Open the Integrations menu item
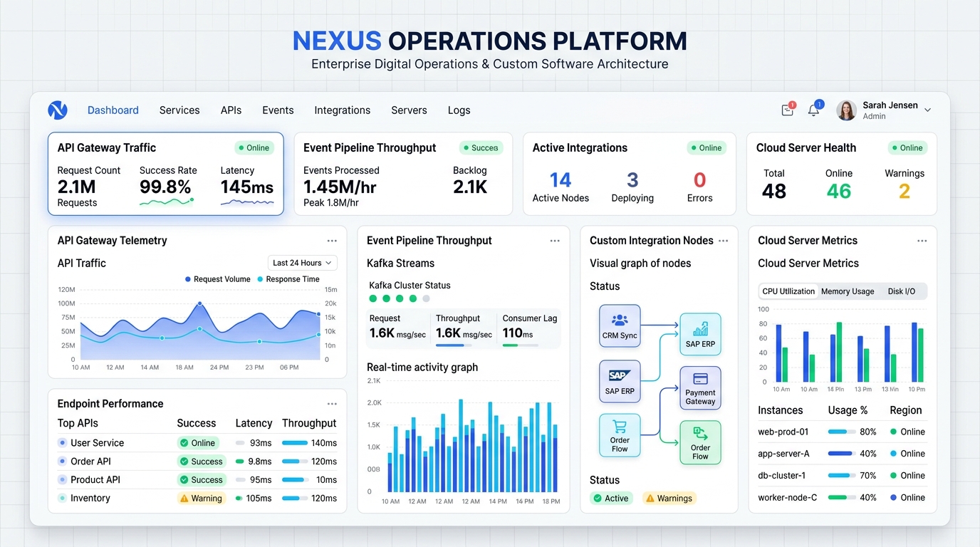This screenshot has height=547, width=980. [x=343, y=110]
